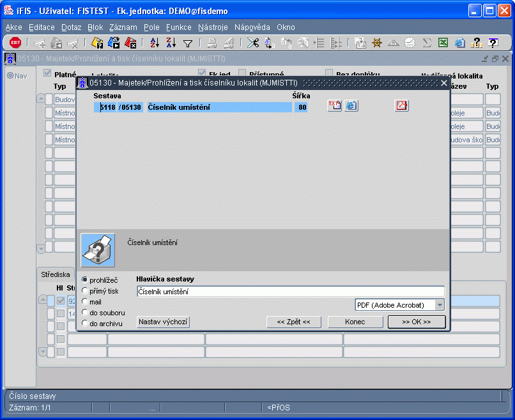The width and height of the screenshot is (515, 420).
Task: Click the clock toolbar icon
Action: click(x=410, y=43)
